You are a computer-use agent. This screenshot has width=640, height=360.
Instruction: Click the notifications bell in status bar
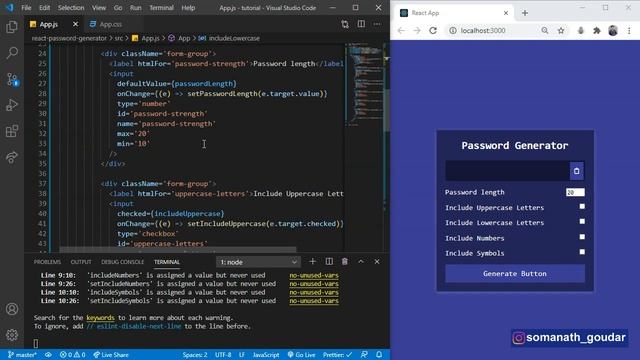[x=379, y=355]
